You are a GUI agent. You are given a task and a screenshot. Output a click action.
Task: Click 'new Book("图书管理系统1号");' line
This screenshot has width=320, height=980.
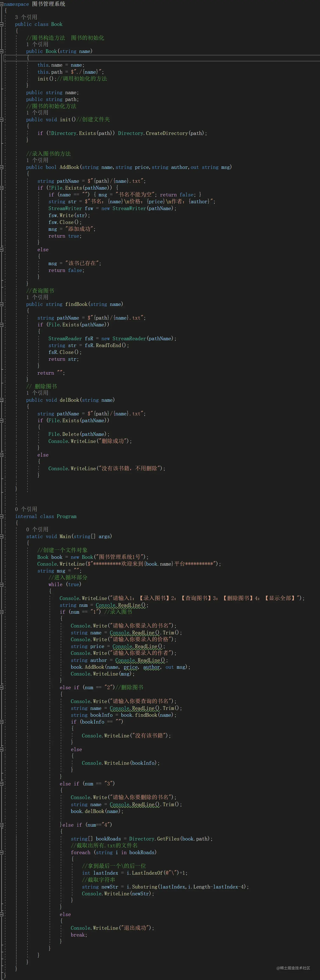click(x=109, y=557)
